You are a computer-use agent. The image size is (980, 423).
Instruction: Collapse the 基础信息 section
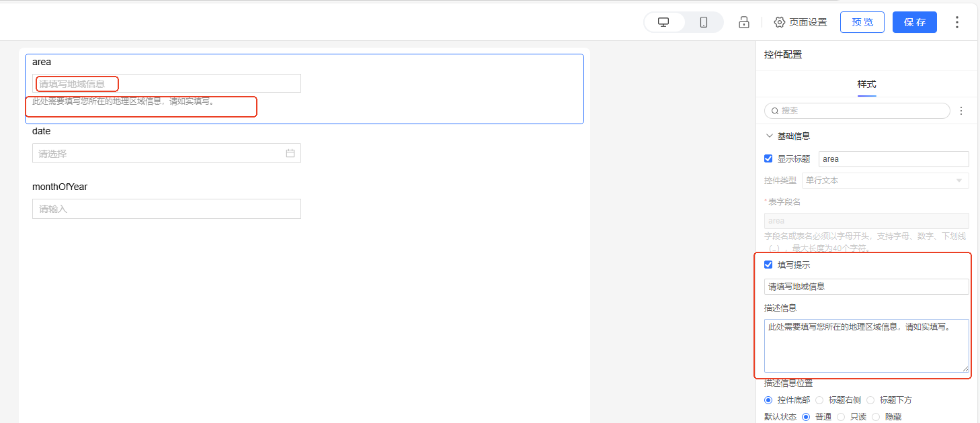coord(770,136)
